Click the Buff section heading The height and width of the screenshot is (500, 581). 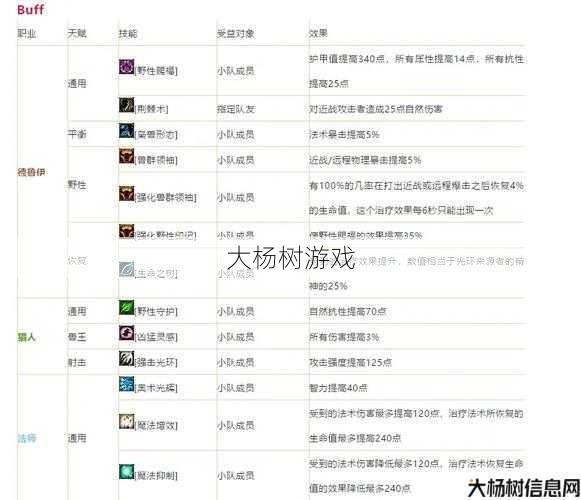tap(31, 9)
